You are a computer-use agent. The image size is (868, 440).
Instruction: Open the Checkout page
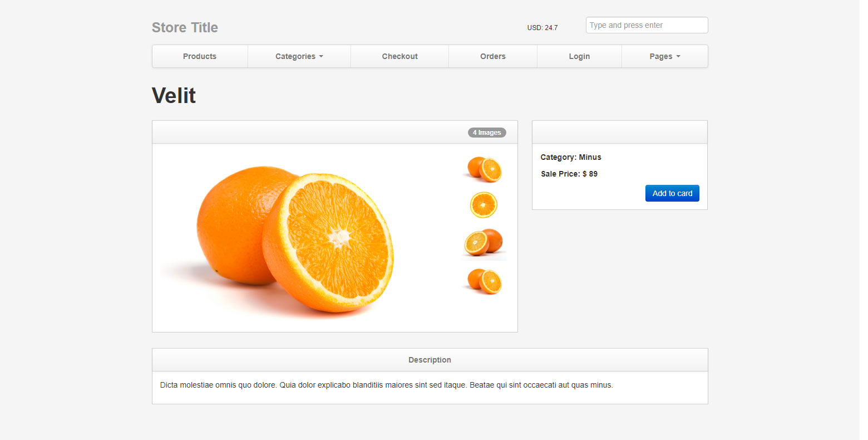coord(400,56)
